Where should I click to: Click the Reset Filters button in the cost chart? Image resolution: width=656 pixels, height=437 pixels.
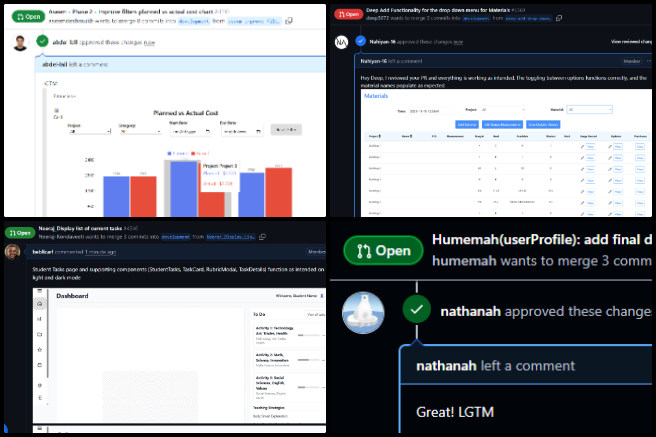pyautogui.click(x=286, y=130)
